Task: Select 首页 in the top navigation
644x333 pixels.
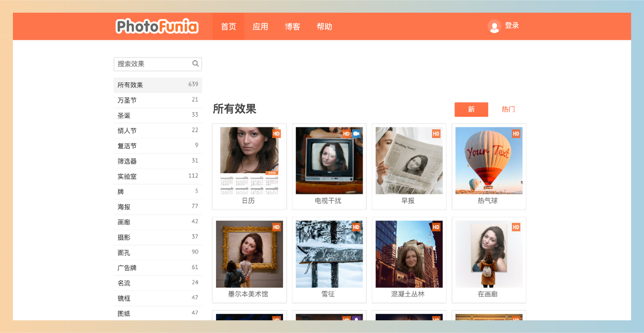Action: [x=228, y=26]
